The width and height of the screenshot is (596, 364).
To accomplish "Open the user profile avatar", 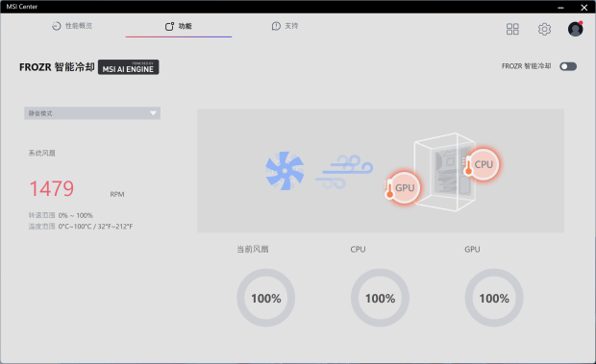I will click(575, 29).
